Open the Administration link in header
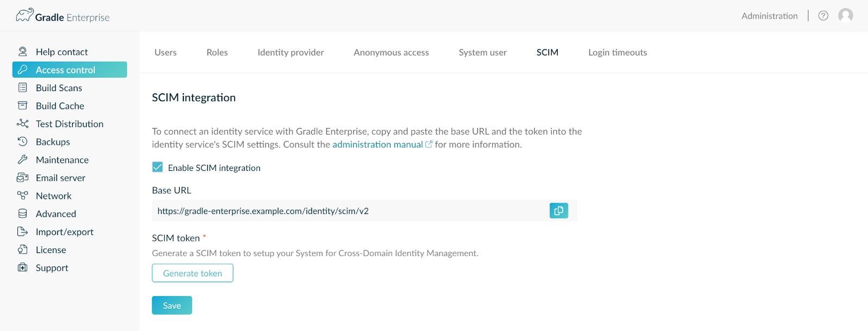This screenshot has width=868, height=331. [x=769, y=16]
